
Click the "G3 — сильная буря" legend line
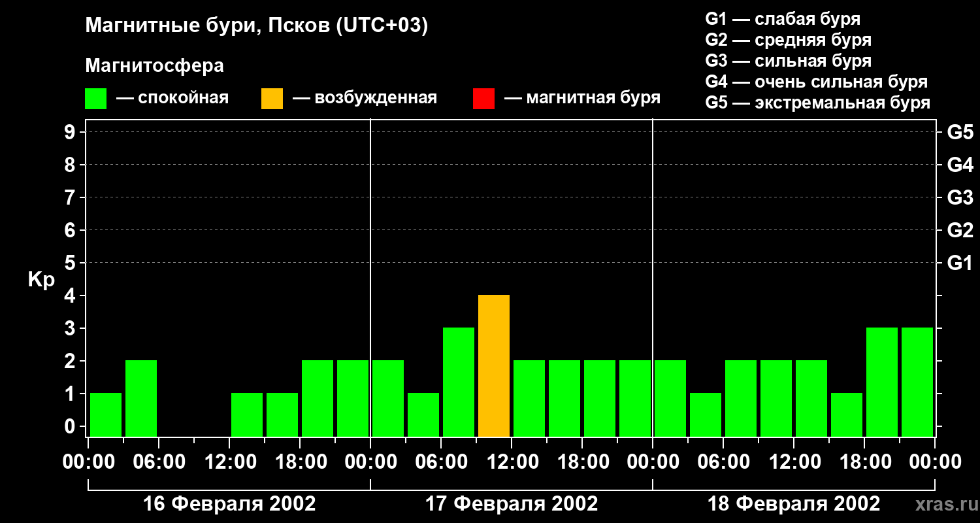(788, 61)
